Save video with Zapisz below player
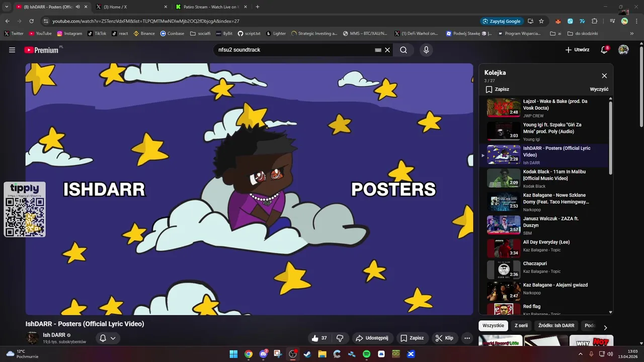This screenshot has width=644, height=362. pos(412,338)
